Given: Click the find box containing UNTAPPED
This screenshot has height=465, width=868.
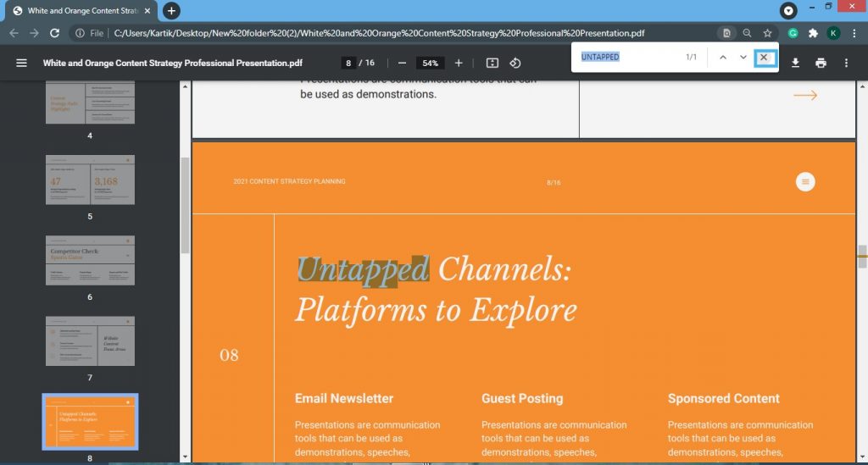Looking at the screenshot, I should point(628,57).
